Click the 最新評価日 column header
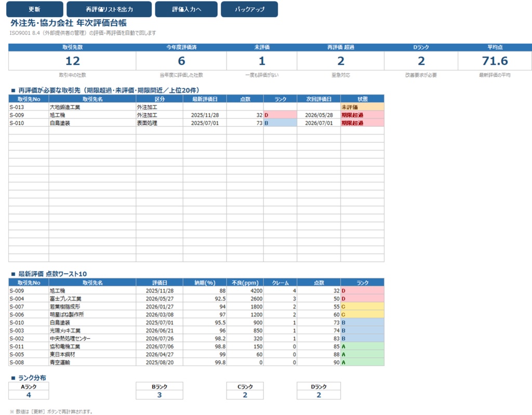Image resolution: width=532 pixels, height=415 pixels. click(x=205, y=99)
